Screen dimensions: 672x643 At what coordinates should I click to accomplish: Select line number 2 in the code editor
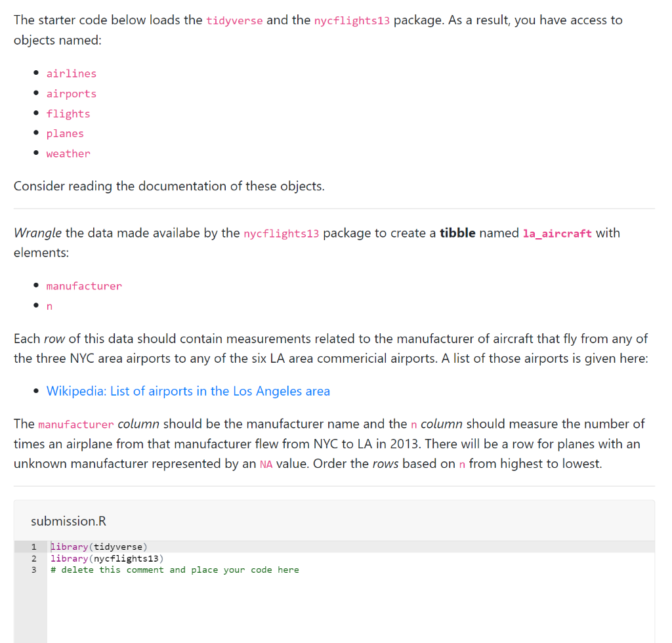click(x=33, y=558)
